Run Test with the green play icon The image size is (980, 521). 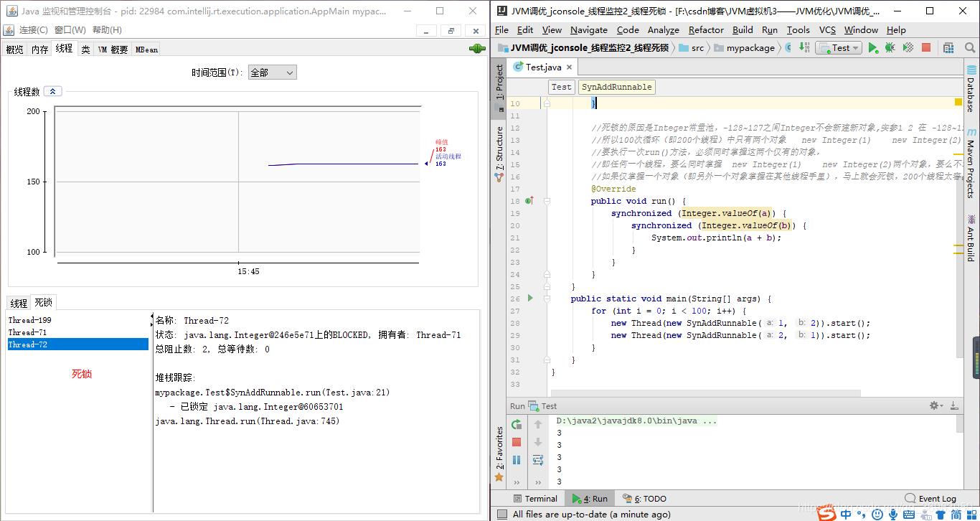pos(872,48)
